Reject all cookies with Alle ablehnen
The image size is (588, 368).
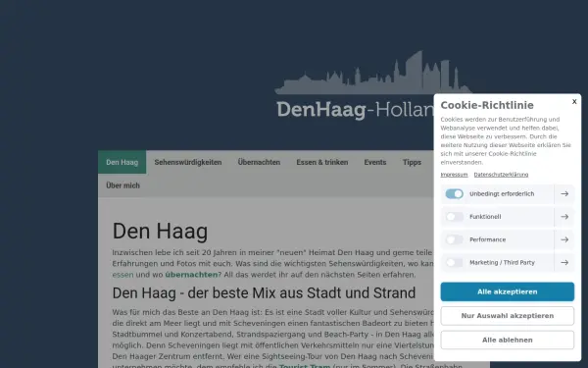(x=507, y=340)
